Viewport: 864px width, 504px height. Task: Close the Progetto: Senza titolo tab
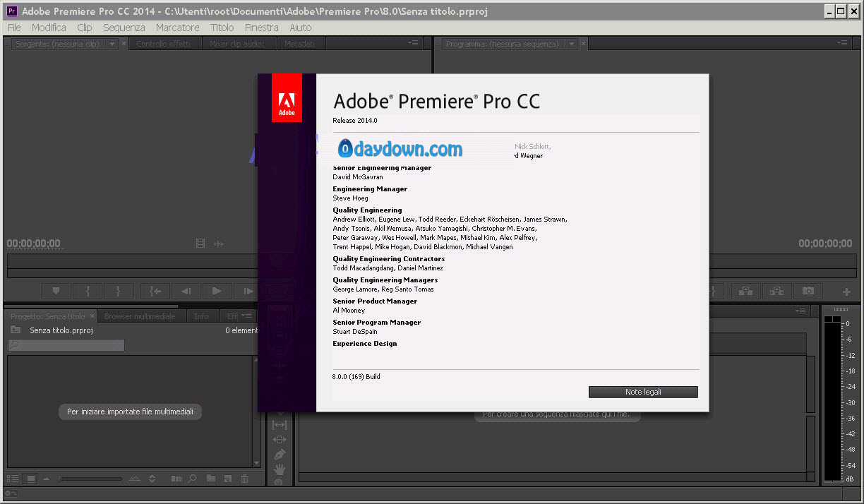tap(92, 316)
